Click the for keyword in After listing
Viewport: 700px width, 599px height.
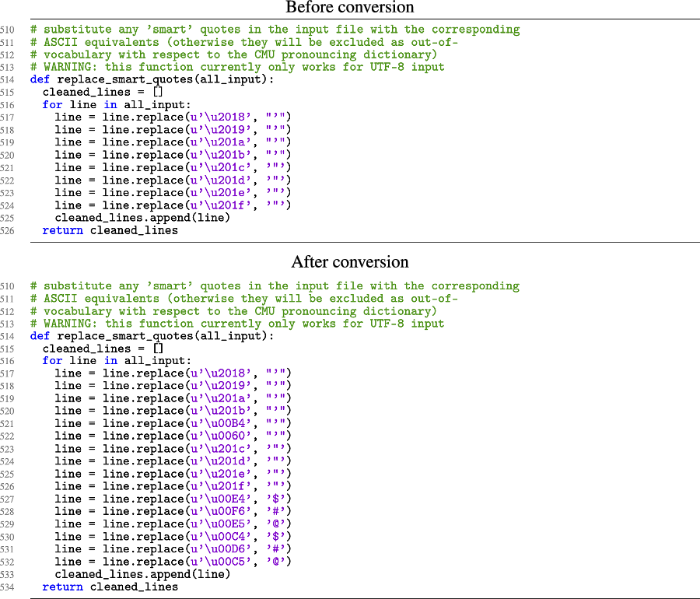[52, 361]
